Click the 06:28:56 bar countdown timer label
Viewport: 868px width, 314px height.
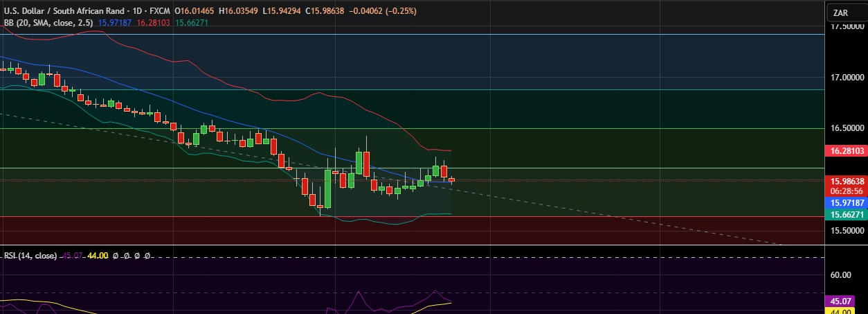(846, 191)
